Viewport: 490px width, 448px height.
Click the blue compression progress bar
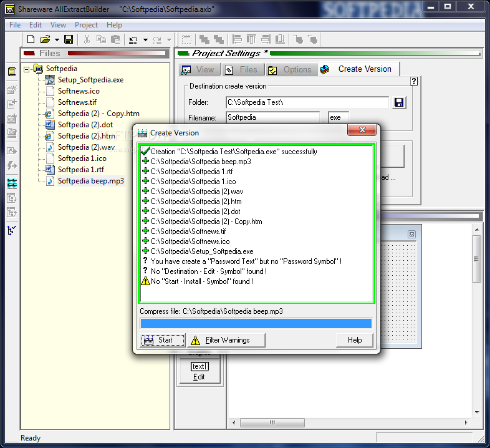coord(256,323)
